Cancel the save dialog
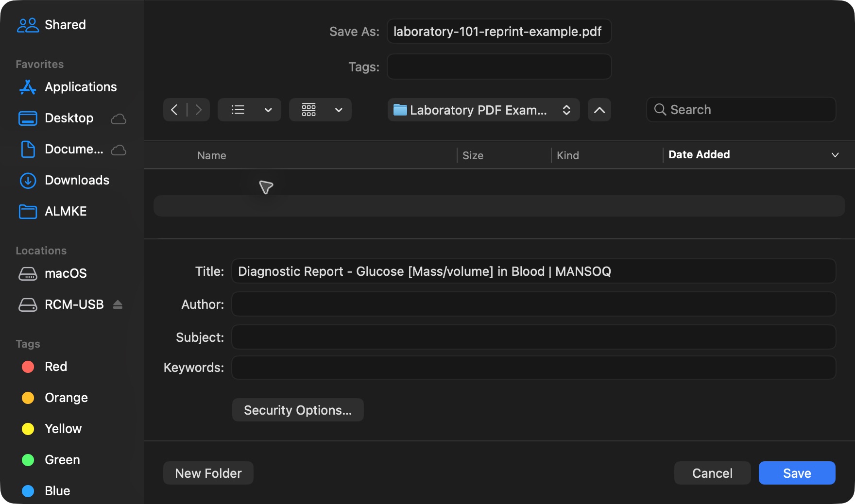This screenshot has height=504, width=855. pyautogui.click(x=712, y=473)
